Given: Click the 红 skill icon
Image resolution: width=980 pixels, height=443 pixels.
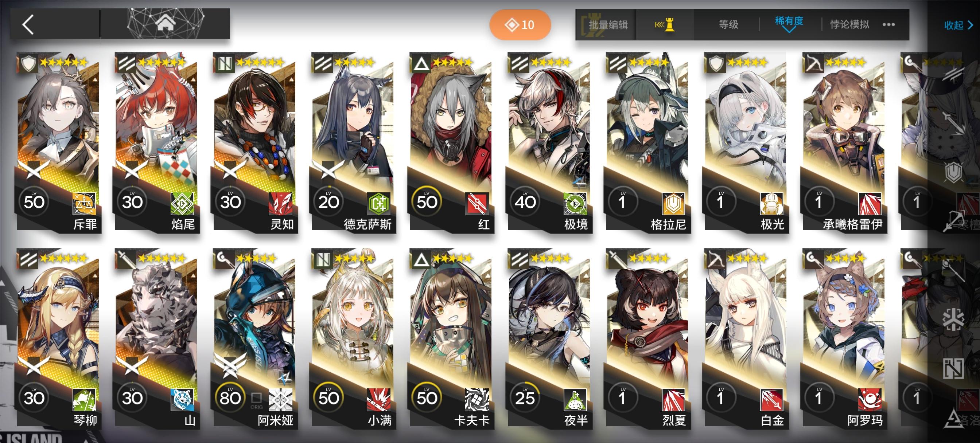Looking at the screenshot, I should tap(477, 204).
